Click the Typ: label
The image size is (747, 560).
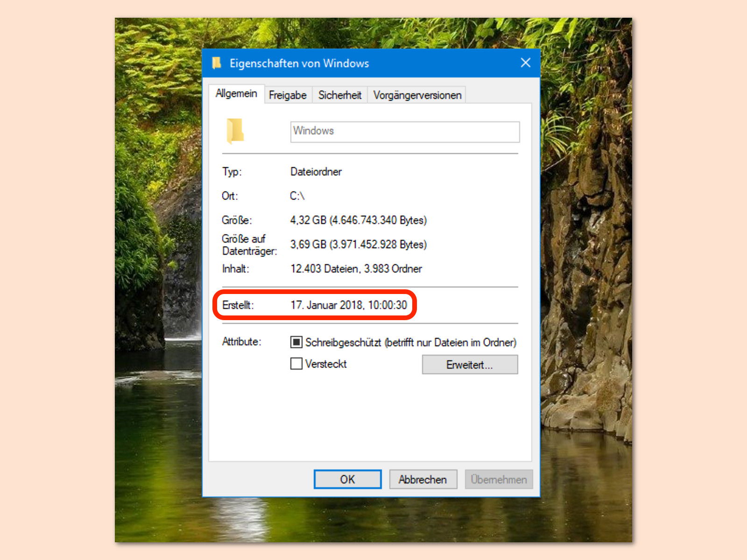(x=232, y=172)
